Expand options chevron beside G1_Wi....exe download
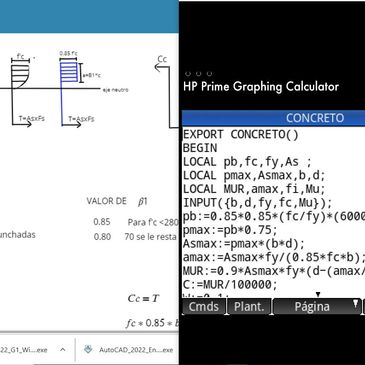 [63, 350]
